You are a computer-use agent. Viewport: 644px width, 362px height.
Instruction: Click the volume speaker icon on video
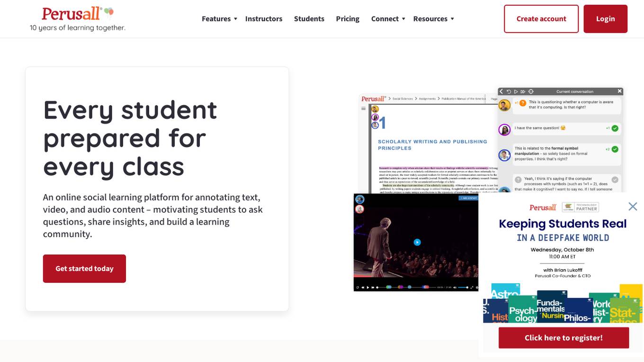click(x=455, y=288)
